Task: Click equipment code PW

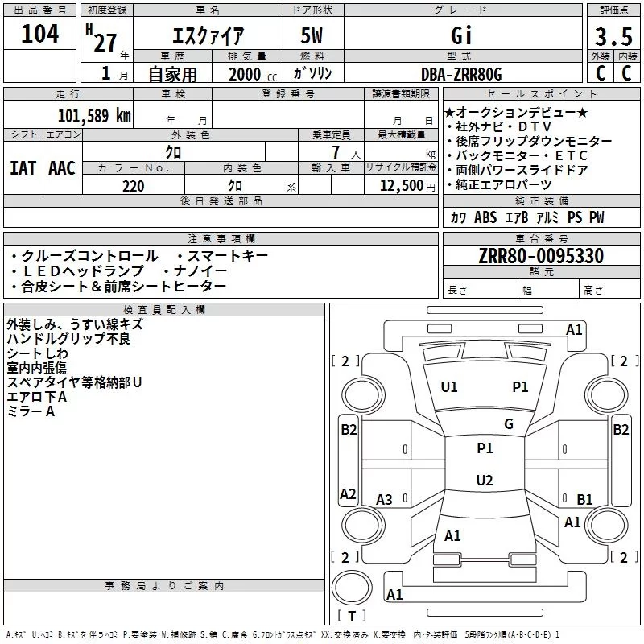Action: (597, 217)
